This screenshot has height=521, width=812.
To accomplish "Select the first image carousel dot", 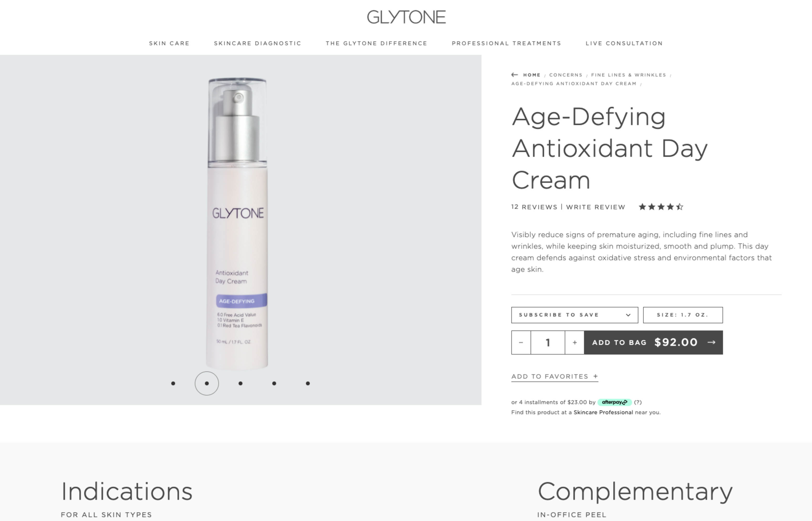I will 173,383.
